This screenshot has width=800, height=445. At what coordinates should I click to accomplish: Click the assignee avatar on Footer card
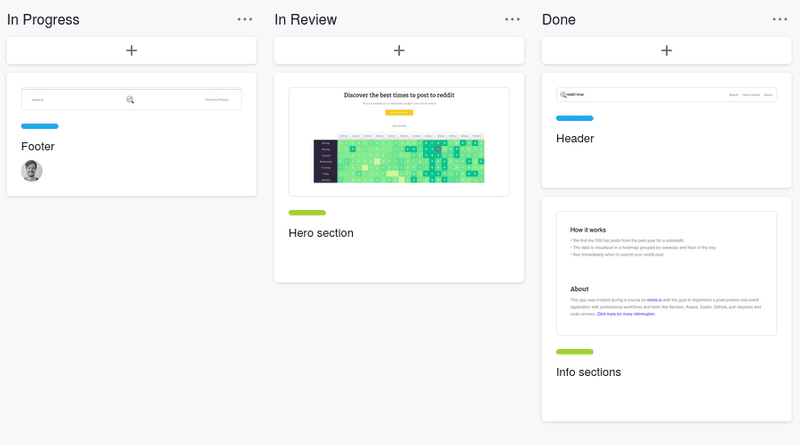click(x=32, y=171)
